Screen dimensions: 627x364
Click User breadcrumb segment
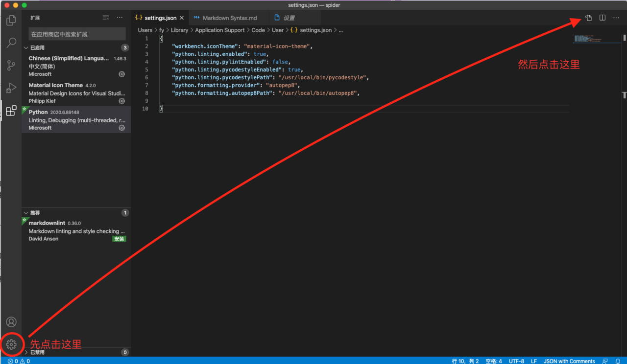[278, 30]
